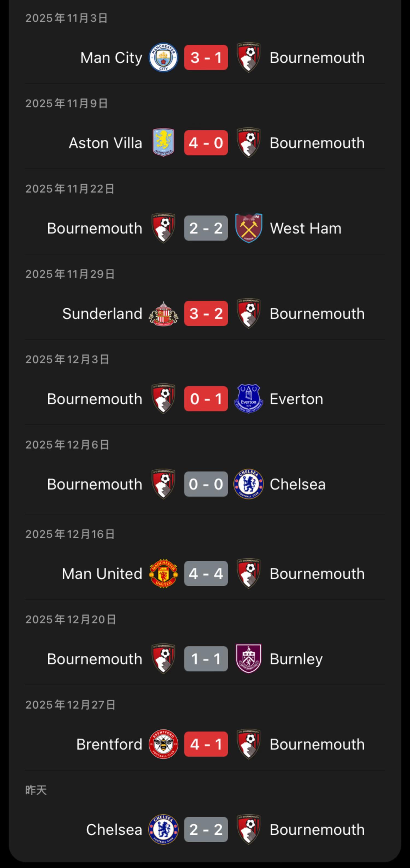Screen dimensions: 410x868
Task: Select the 1 - 1 Burnley match score
Action: [x=206, y=659]
